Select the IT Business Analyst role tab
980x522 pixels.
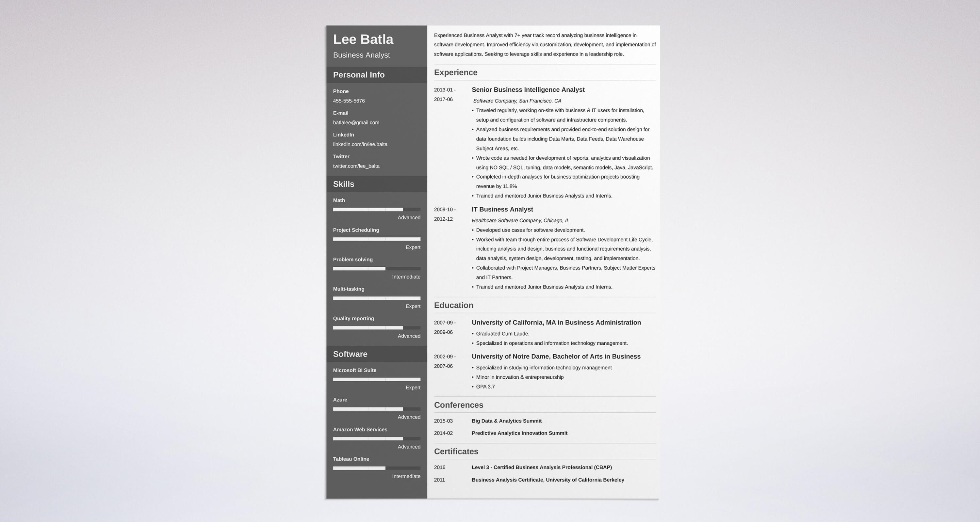tap(502, 209)
